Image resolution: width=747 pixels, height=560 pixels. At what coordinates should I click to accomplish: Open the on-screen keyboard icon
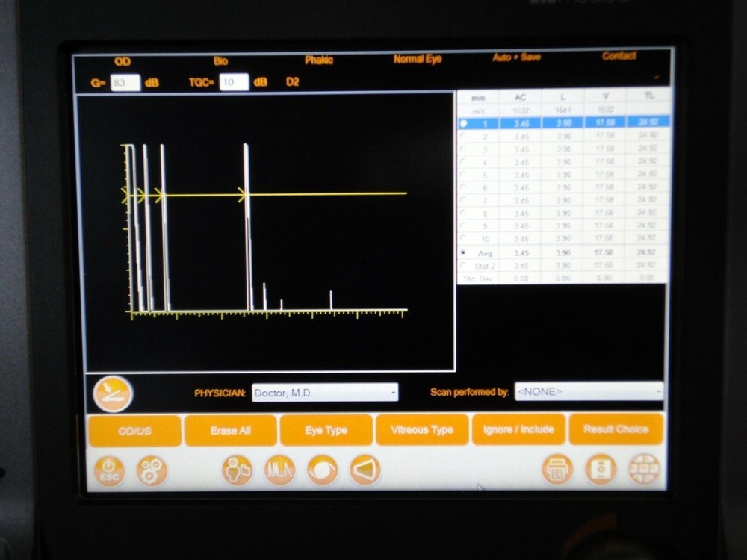646,470
